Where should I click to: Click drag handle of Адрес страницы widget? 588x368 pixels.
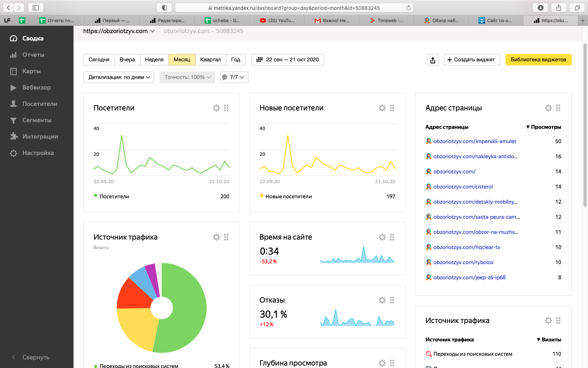(x=558, y=108)
